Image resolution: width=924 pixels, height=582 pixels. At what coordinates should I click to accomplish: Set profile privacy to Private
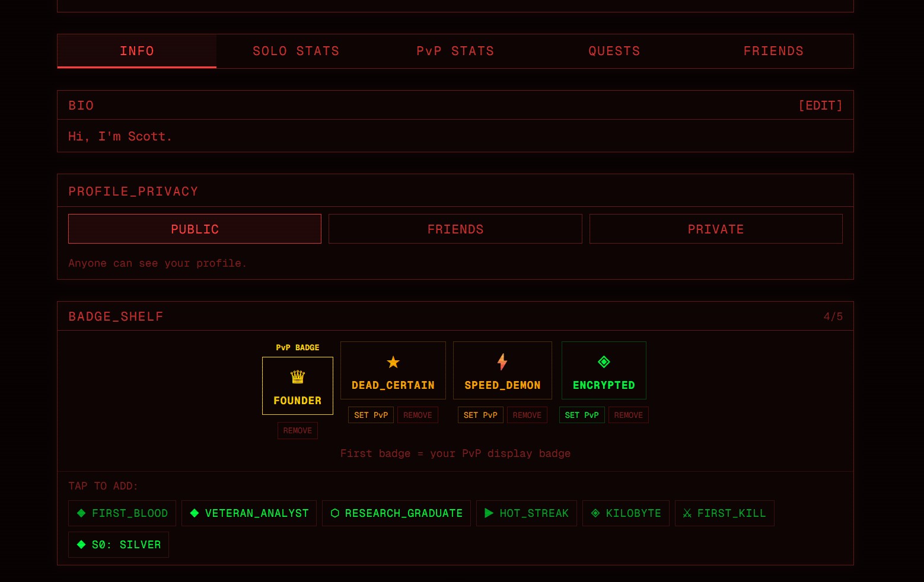click(x=715, y=229)
